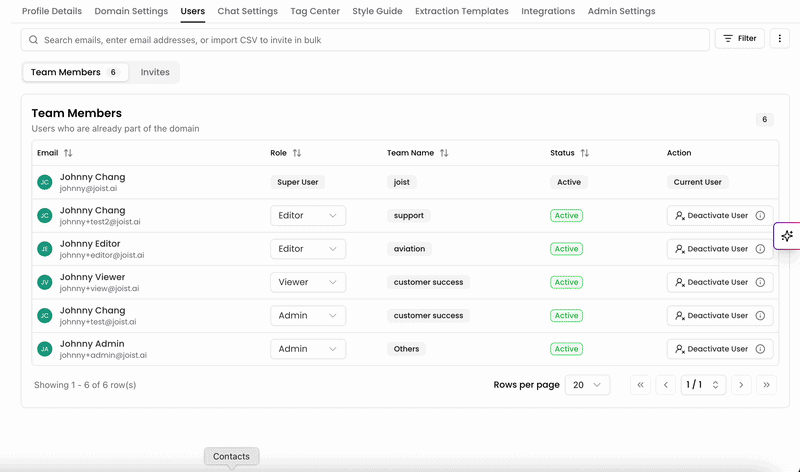Image resolution: width=800 pixels, height=472 pixels.
Task: Click the search magnifier icon
Action: tap(33, 40)
